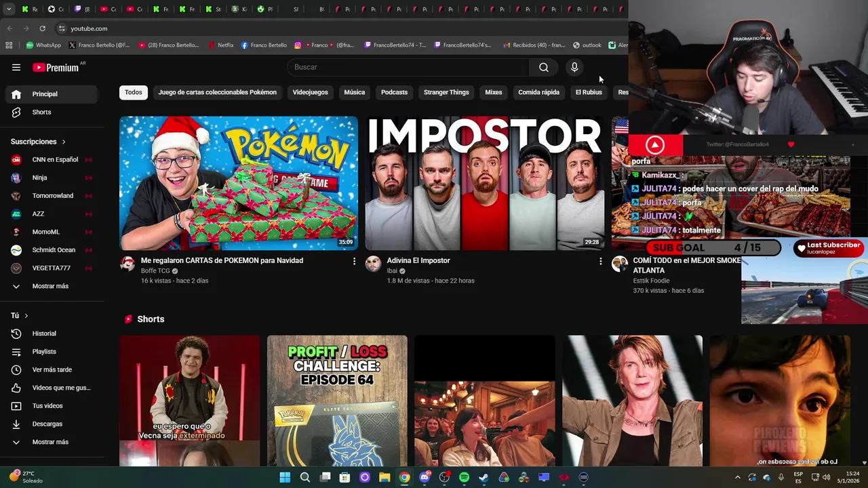Open options menu for Pokémon cards video
The width and height of the screenshot is (868, 488).
point(354,261)
